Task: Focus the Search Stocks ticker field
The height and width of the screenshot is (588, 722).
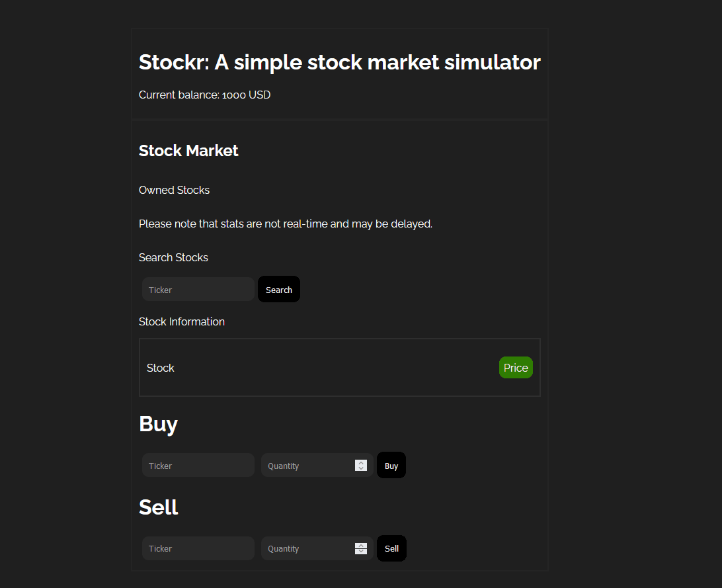Action: click(198, 290)
